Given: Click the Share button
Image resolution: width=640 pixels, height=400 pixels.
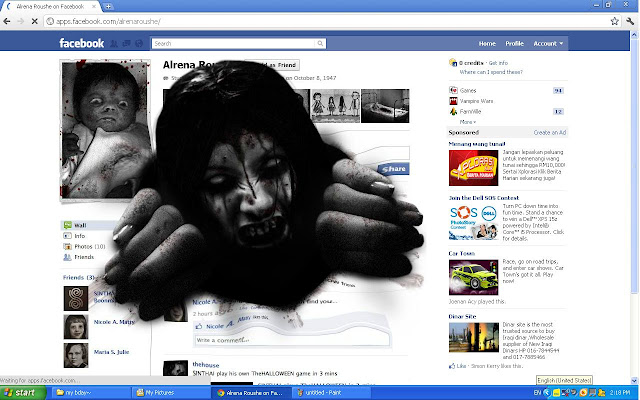Looking at the screenshot, I should coord(393,169).
